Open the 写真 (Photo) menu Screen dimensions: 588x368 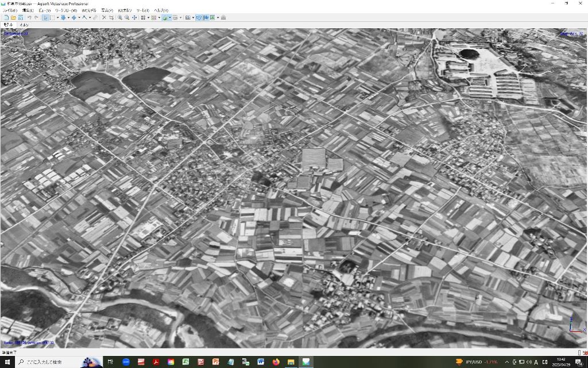[107, 10]
